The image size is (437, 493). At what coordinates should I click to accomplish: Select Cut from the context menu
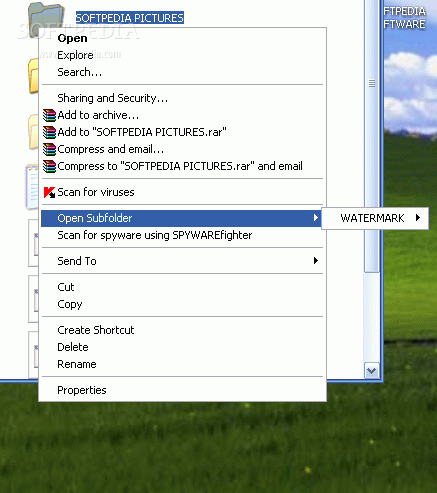(x=182, y=287)
